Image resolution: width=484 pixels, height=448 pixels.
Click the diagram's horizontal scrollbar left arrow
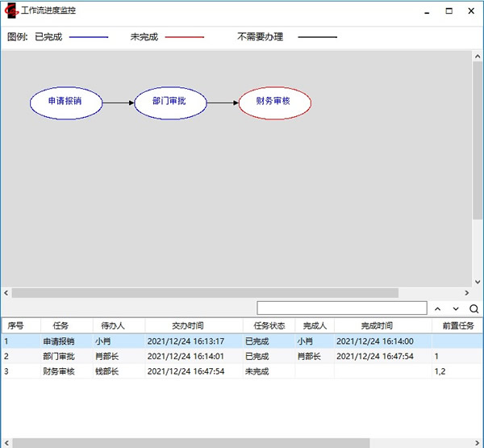tap(6, 292)
